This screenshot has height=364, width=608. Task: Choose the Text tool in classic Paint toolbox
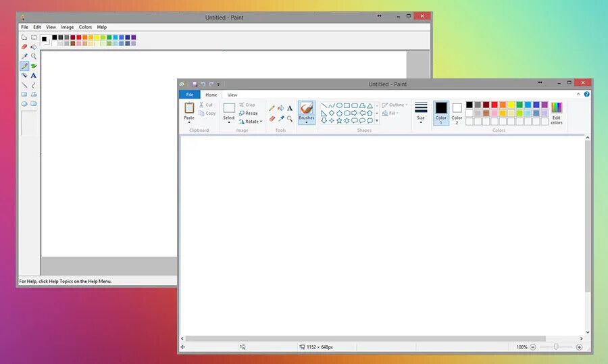click(34, 75)
